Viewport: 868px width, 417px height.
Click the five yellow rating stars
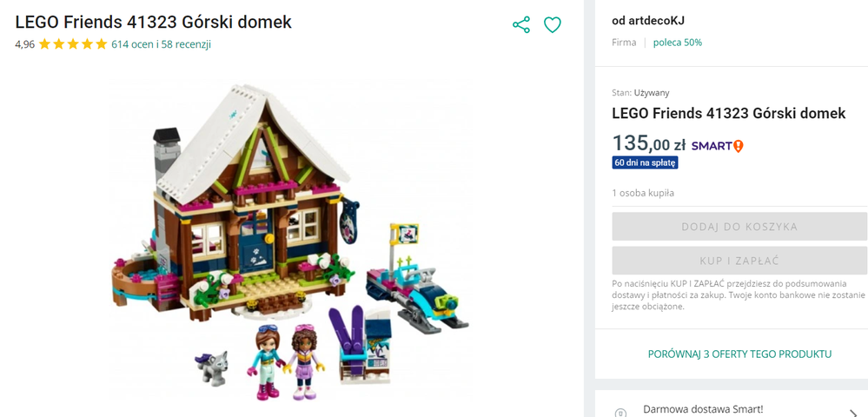tap(73, 44)
